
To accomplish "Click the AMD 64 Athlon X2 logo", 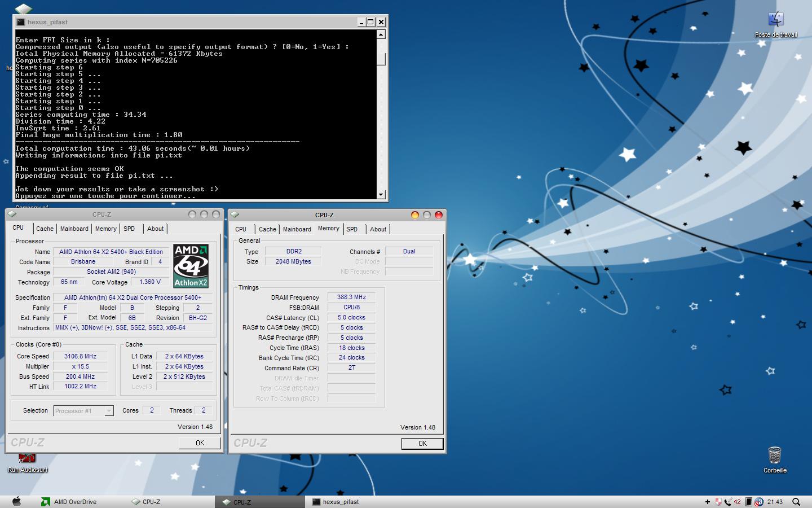I will click(191, 266).
